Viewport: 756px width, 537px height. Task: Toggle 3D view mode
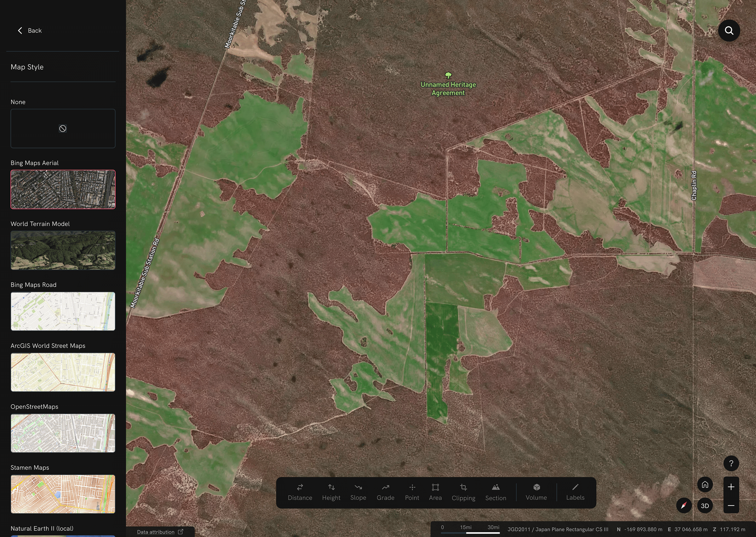pos(705,505)
